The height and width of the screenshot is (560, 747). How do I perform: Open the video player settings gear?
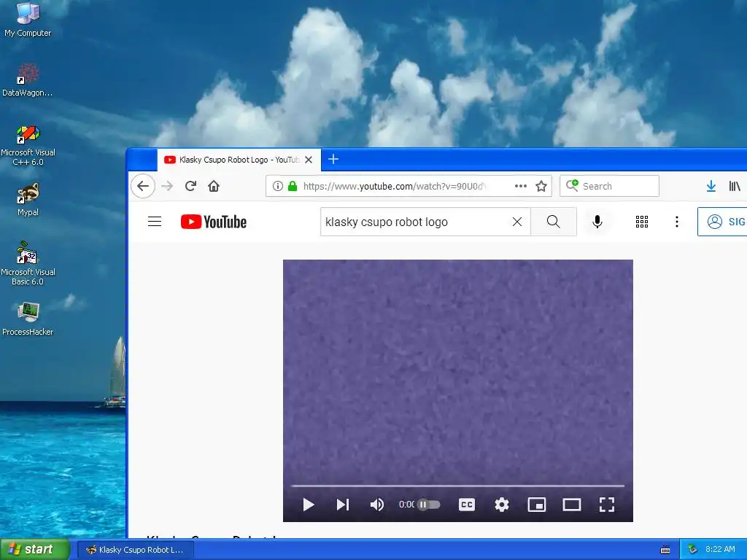click(x=502, y=505)
